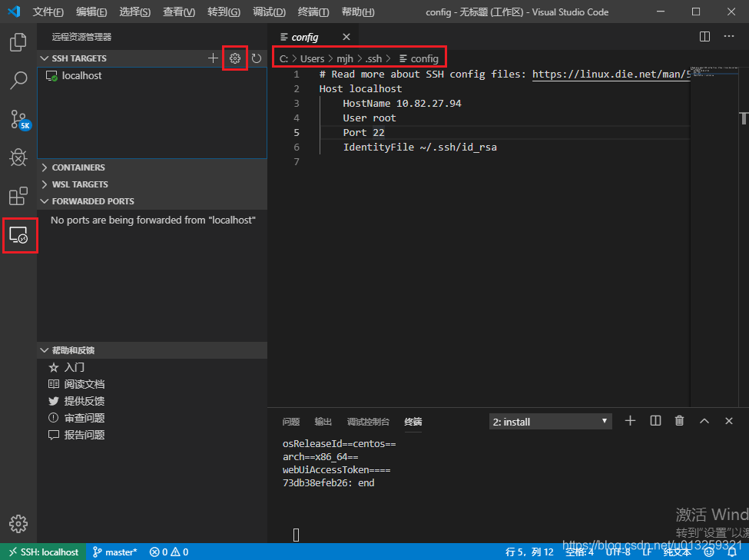Open Source Control view with 5K badge

click(19, 120)
